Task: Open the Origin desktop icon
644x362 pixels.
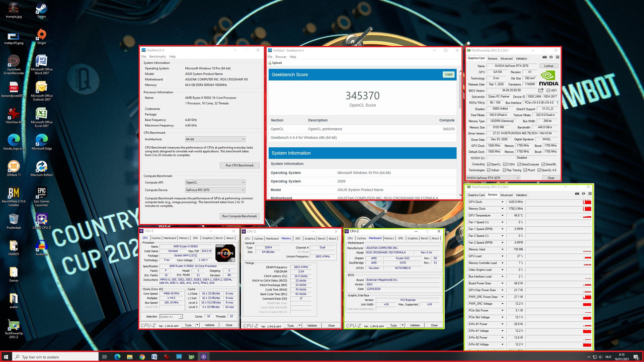Action: click(x=41, y=36)
